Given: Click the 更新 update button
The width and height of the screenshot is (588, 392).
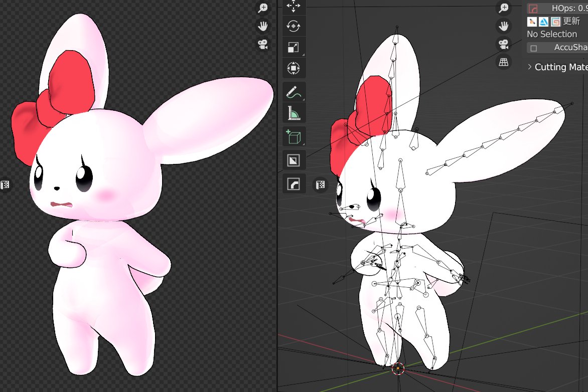Looking at the screenshot, I should [571, 22].
